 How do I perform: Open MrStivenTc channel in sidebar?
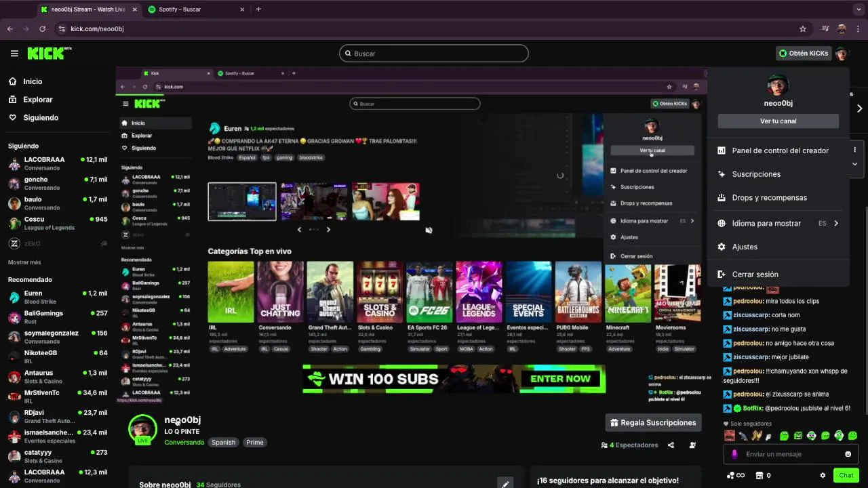[x=58, y=396]
